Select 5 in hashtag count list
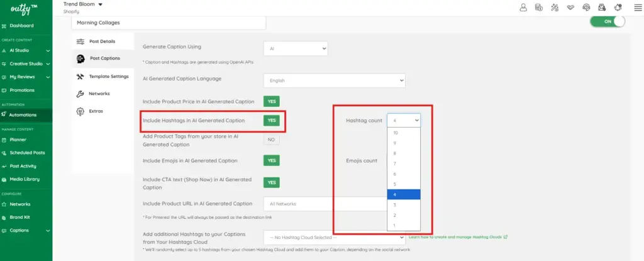The image size is (644, 261). [x=404, y=184]
